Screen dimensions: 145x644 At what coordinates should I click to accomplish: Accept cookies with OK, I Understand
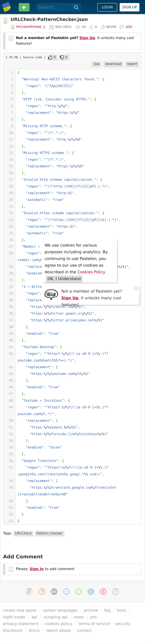pos(64,279)
